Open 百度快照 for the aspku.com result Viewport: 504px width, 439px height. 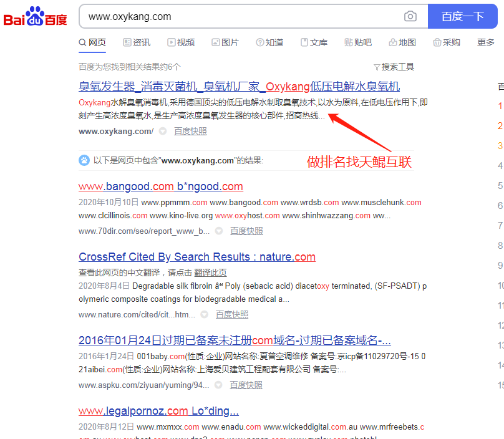pos(246,385)
